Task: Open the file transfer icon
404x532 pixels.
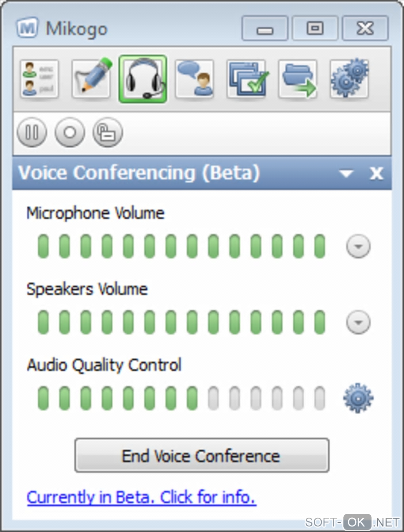Action: pos(298,79)
